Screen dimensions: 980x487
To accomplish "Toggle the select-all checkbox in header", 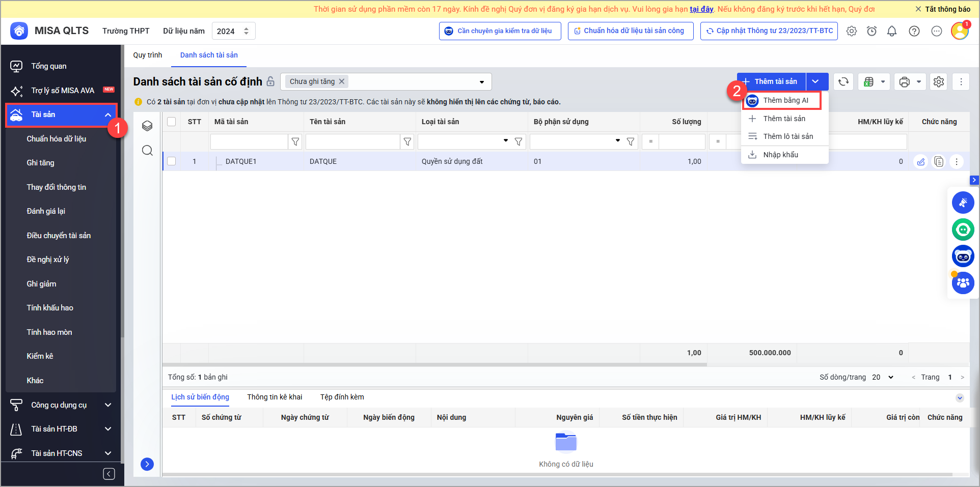I will pyautogui.click(x=172, y=122).
